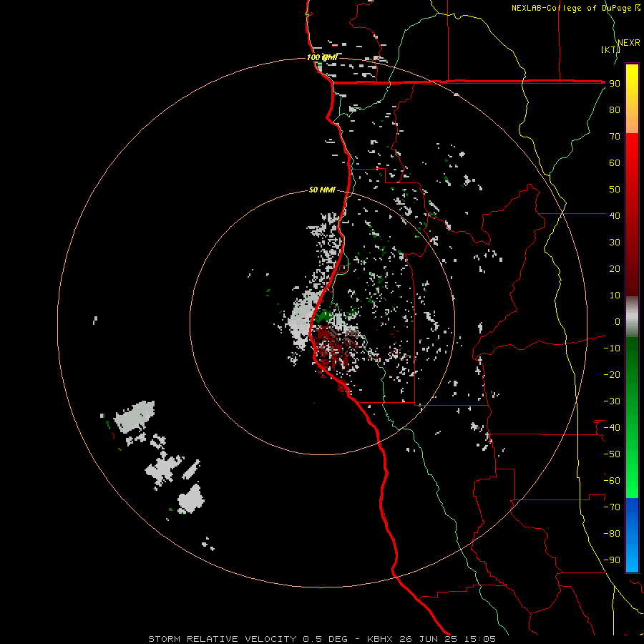Click the "KBHX" radar site identifier
This screenshot has width=644, height=644.
[x=380, y=639]
